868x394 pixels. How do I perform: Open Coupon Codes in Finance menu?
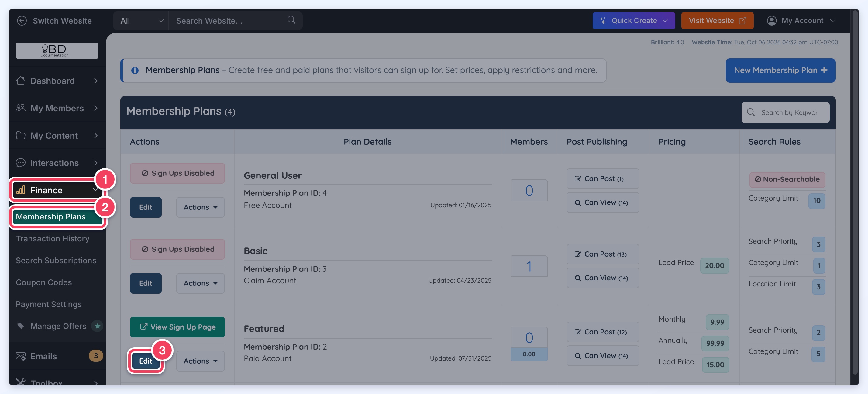(x=44, y=282)
